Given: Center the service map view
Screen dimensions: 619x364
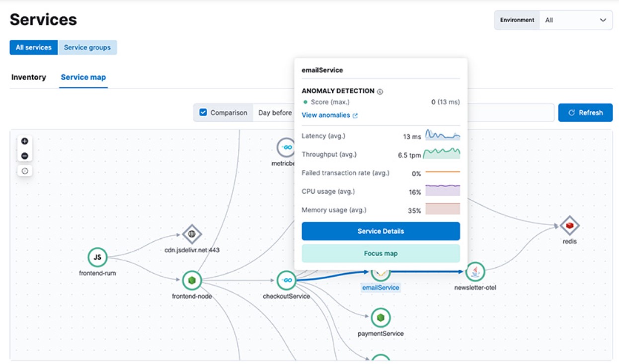Looking at the screenshot, I should point(25,171).
